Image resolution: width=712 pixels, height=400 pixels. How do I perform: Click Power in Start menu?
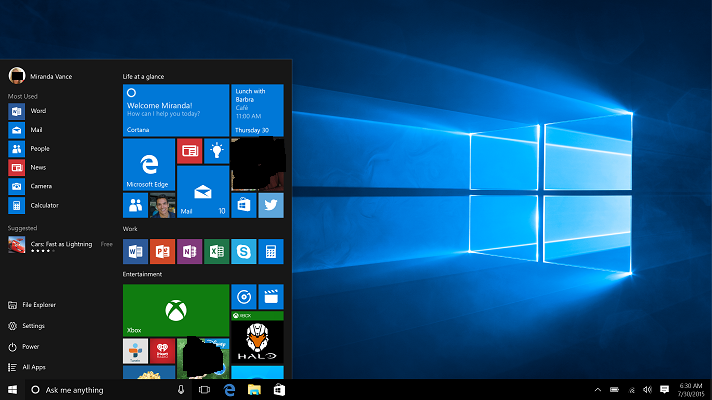[x=30, y=346]
